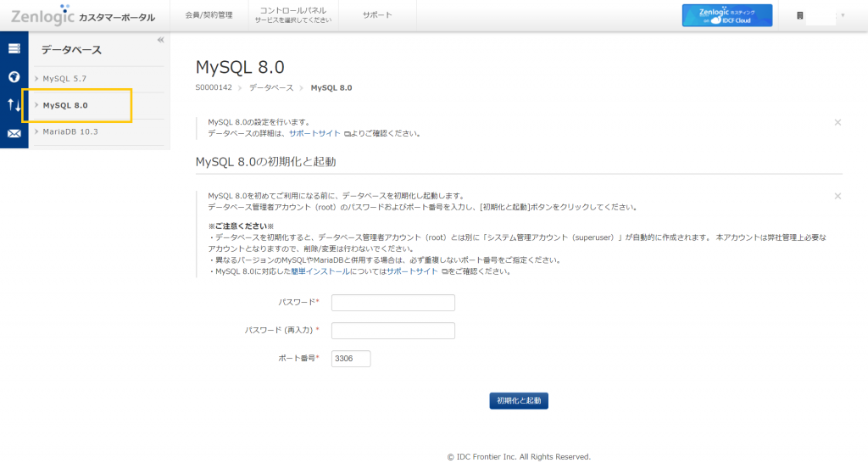Expand MySQL 5.7 in the sidebar
The image size is (868, 463).
[x=64, y=79]
